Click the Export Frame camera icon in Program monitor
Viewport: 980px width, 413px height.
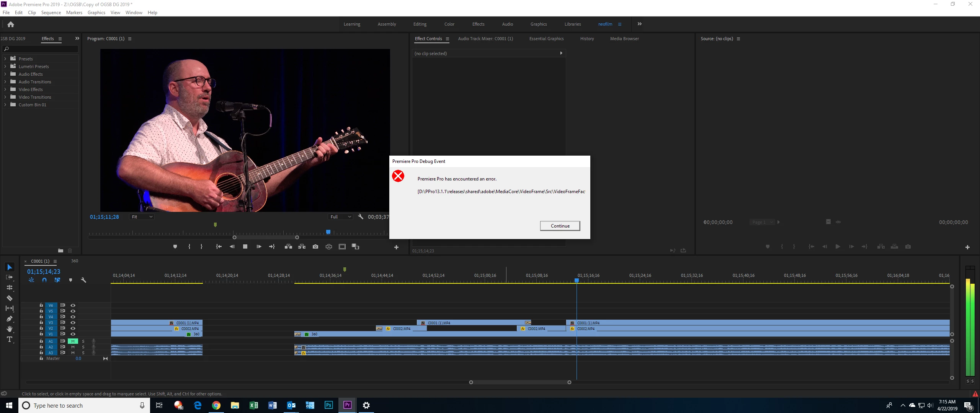click(x=315, y=247)
